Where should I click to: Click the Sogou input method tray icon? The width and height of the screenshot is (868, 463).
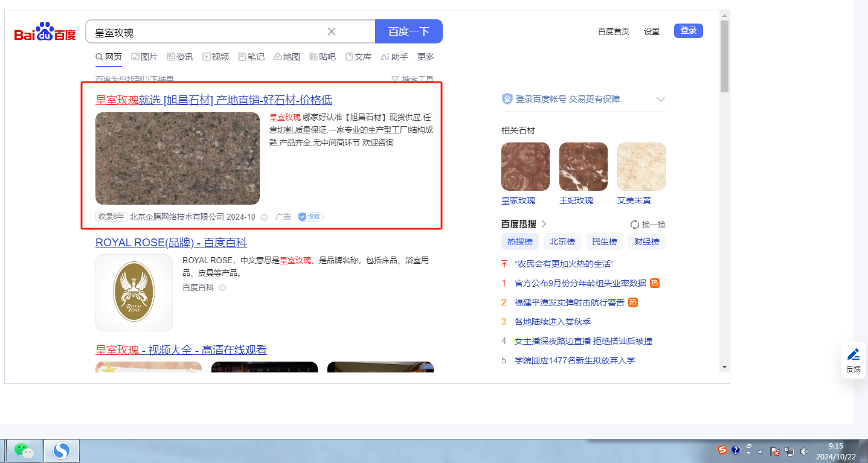click(x=722, y=450)
